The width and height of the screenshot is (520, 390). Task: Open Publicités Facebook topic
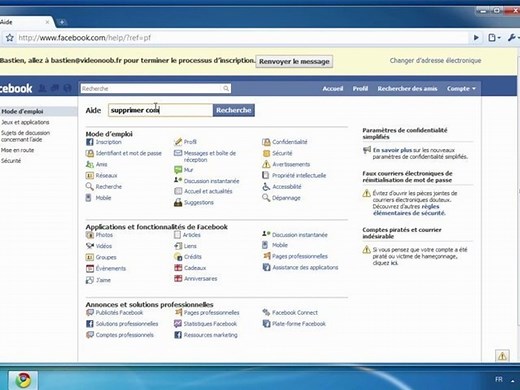pos(119,313)
